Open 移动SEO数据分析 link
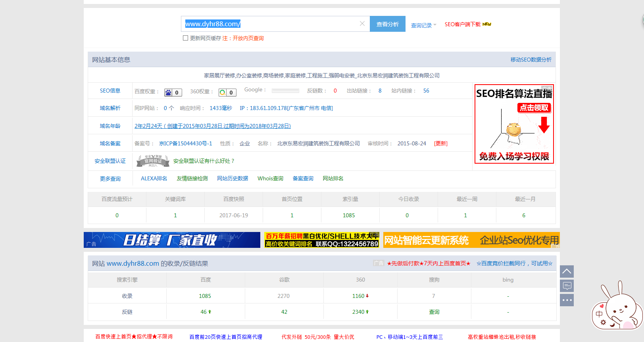 pos(531,60)
